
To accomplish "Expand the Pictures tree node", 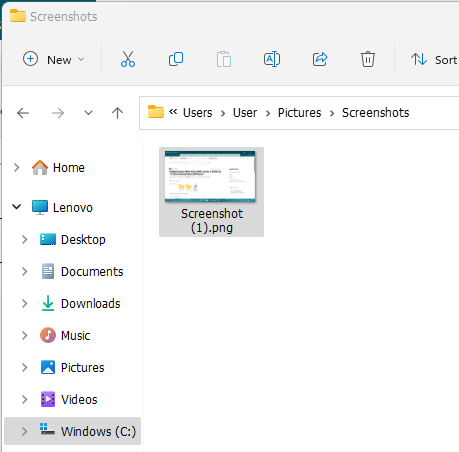I will [24, 367].
